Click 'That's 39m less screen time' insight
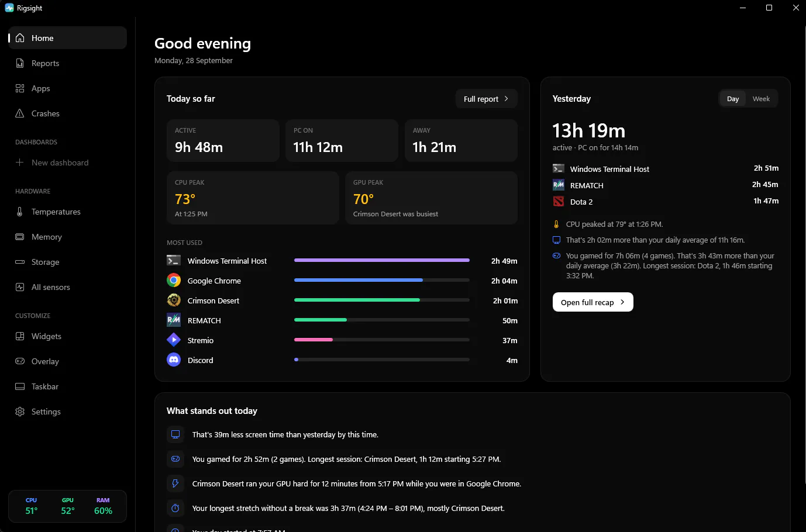The width and height of the screenshot is (806, 532). point(285,435)
